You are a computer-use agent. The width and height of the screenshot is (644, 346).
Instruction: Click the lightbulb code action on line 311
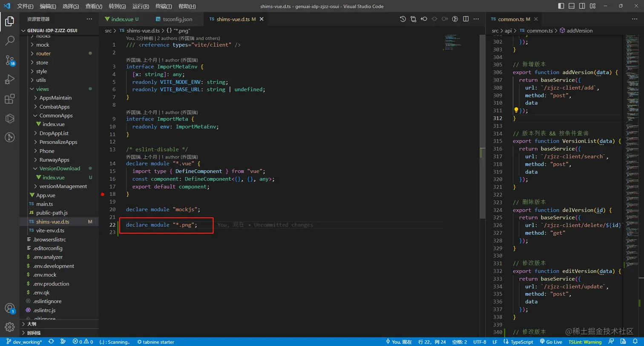point(516,110)
